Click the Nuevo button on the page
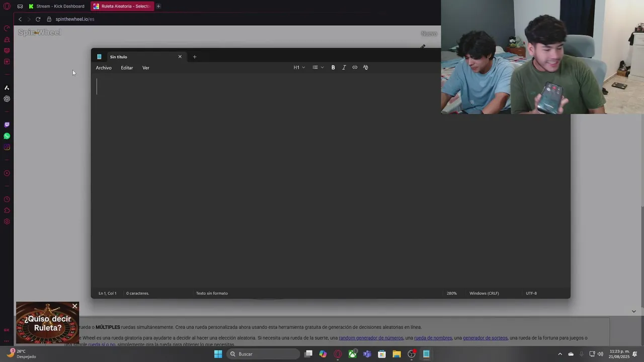This screenshot has height=362, width=644. (429, 33)
